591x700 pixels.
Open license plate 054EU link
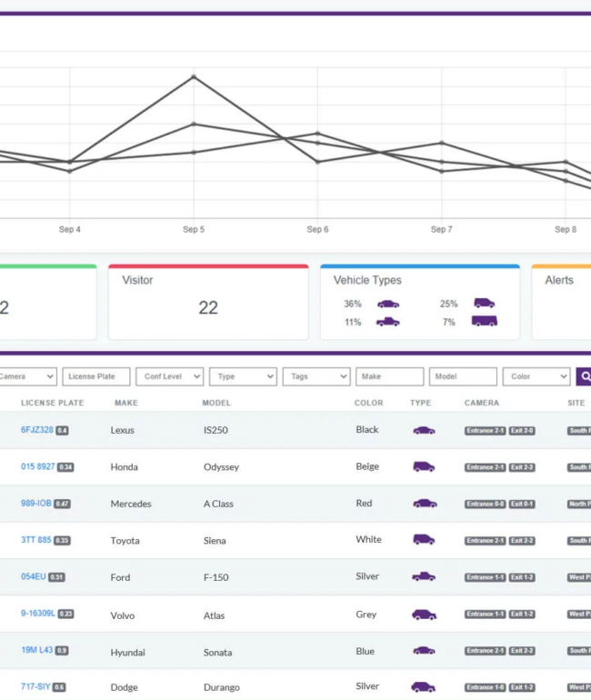pos(34,576)
